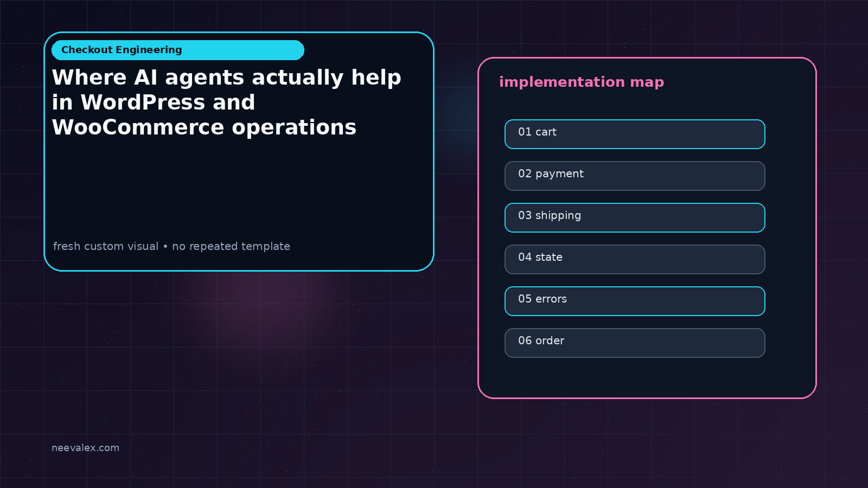Click the headline about AI agents

[227, 102]
